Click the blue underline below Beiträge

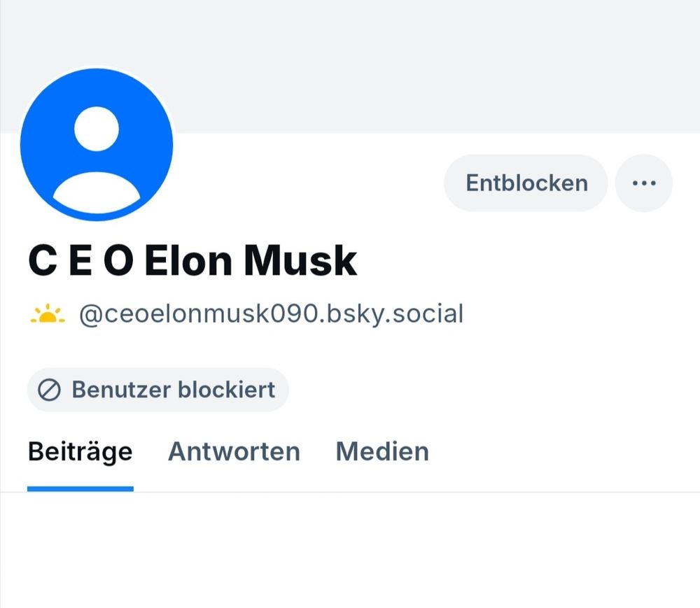pyautogui.click(x=80, y=489)
